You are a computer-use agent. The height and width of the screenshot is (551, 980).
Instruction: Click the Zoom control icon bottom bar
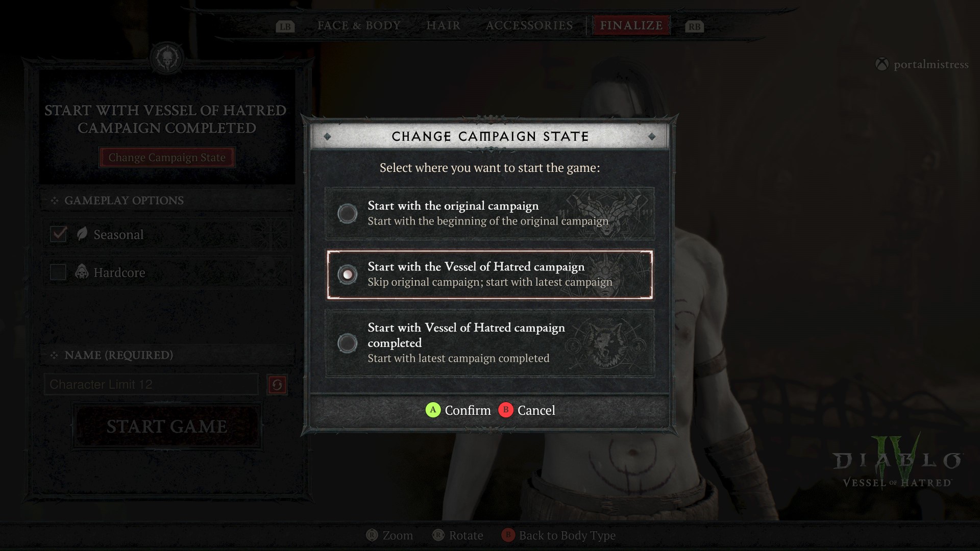coord(371,534)
